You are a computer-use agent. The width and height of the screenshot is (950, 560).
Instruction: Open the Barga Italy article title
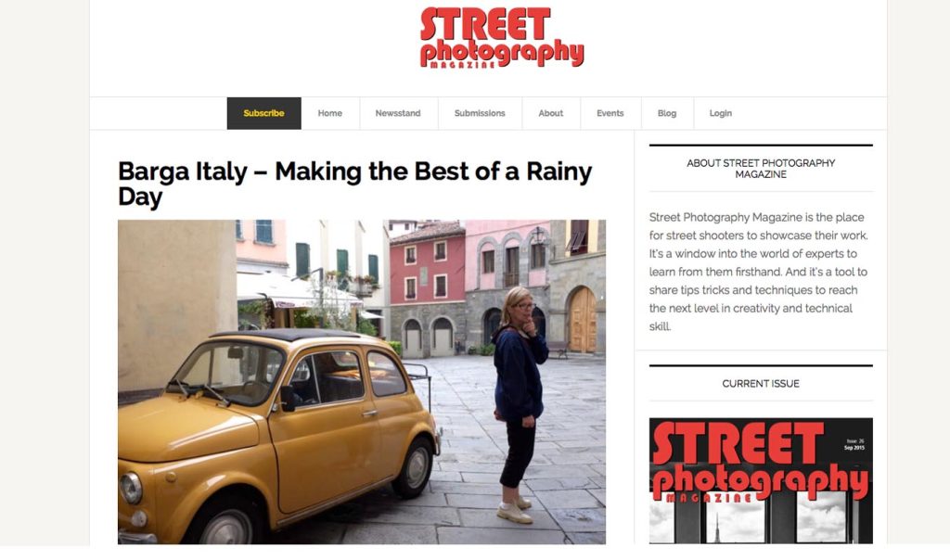tap(355, 184)
